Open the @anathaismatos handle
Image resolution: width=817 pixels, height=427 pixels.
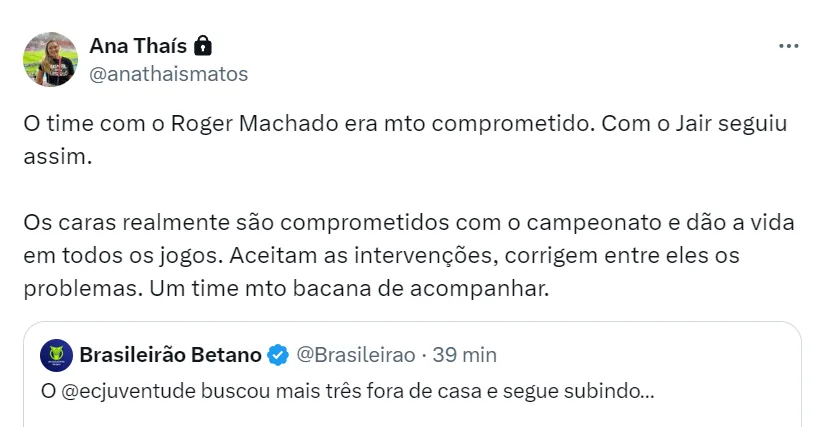[169, 73]
